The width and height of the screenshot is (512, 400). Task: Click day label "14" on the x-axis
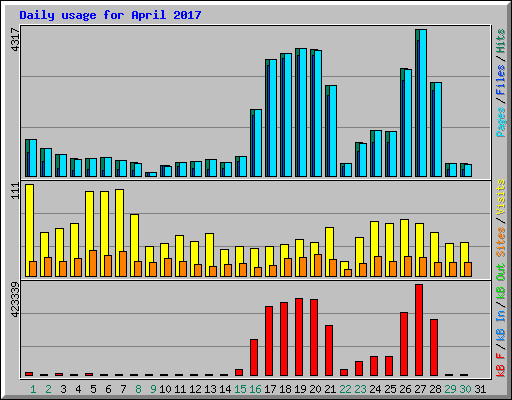click(x=225, y=389)
